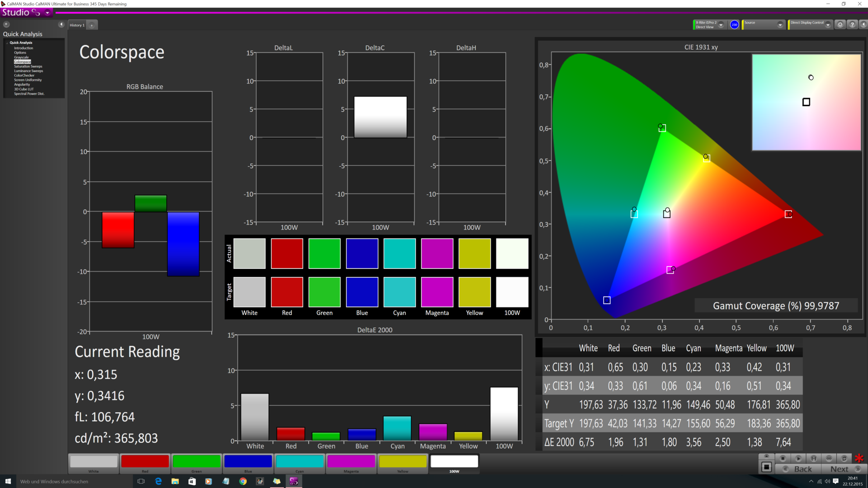Open settings with the gear icon

tap(840, 25)
